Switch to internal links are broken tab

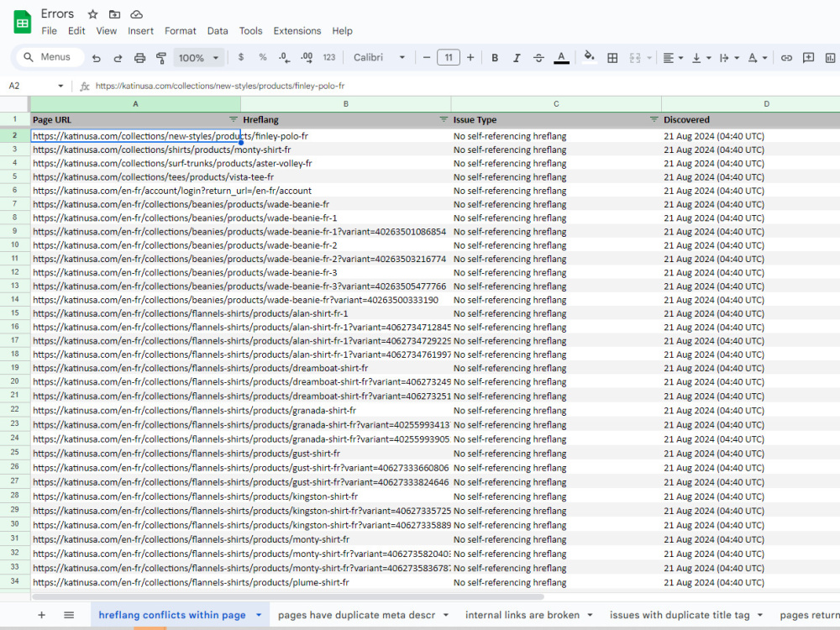(x=522, y=615)
